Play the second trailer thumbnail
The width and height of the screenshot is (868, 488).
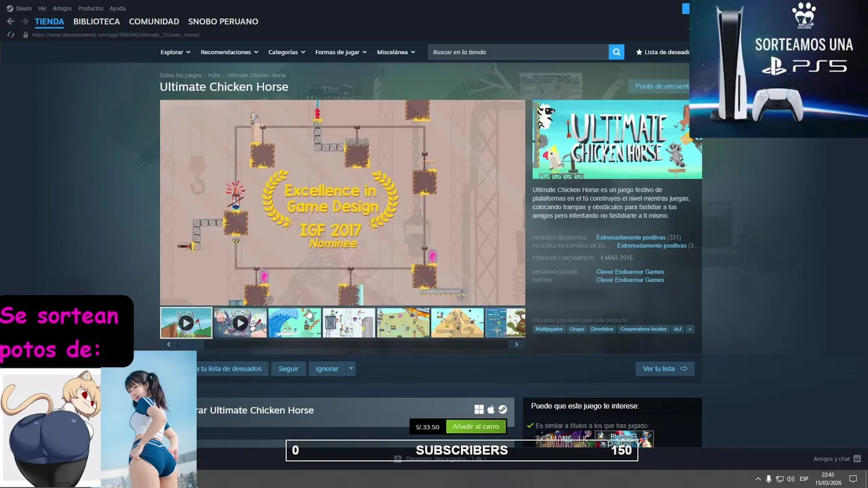pyautogui.click(x=240, y=323)
